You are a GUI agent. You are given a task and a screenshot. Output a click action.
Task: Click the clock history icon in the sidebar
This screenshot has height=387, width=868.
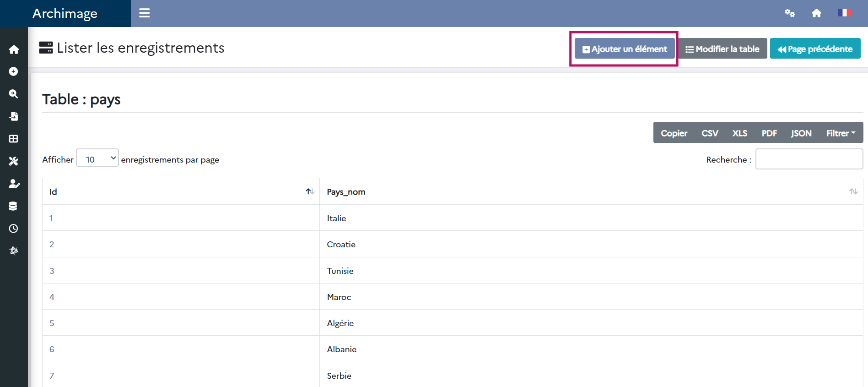pyautogui.click(x=14, y=229)
